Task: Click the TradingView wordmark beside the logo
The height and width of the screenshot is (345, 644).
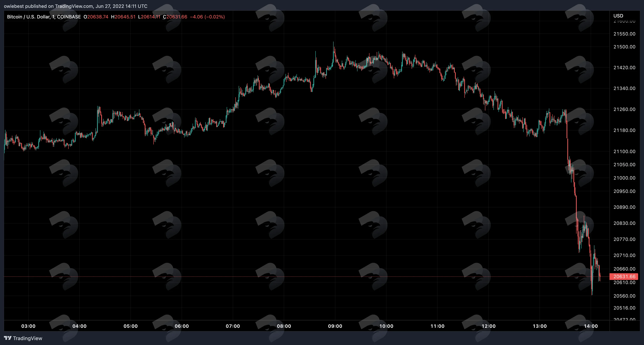Action: pyautogui.click(x=27, y=338)
